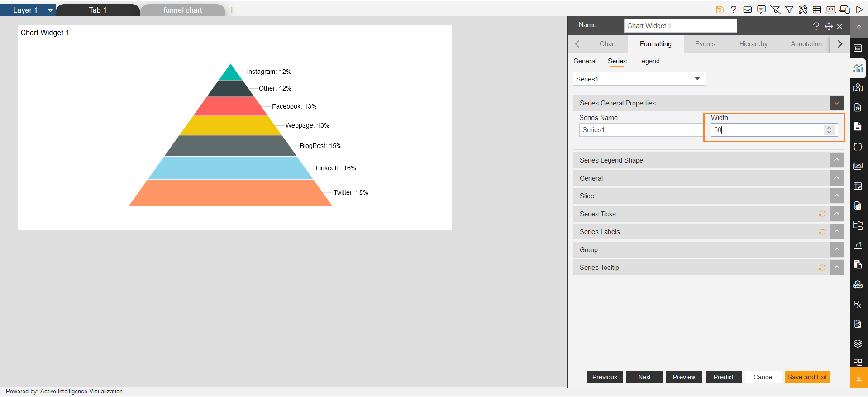
Task: Reset Series Tooltip with its refresh icon
Action: (x=822, y=268)
